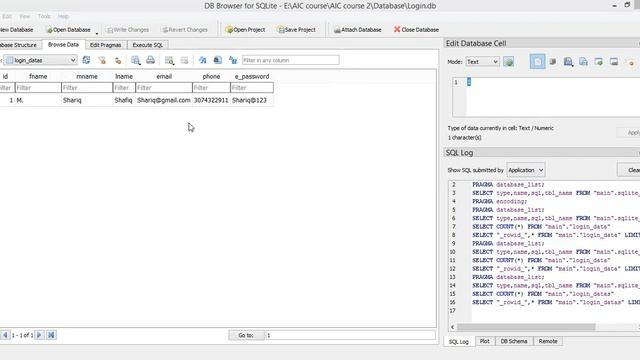Select the Browse Data tab

(x=63, y=44)
